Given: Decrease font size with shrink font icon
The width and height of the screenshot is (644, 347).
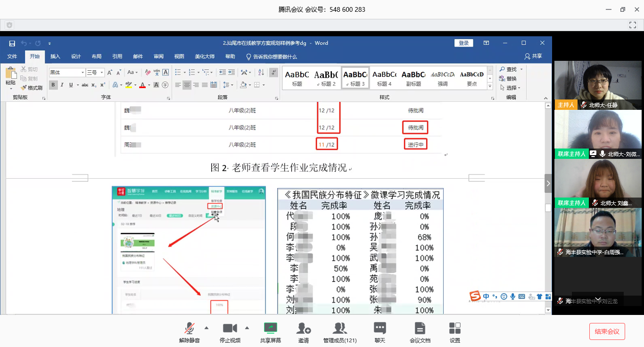Looking at the screenshot, I should 119,72.
